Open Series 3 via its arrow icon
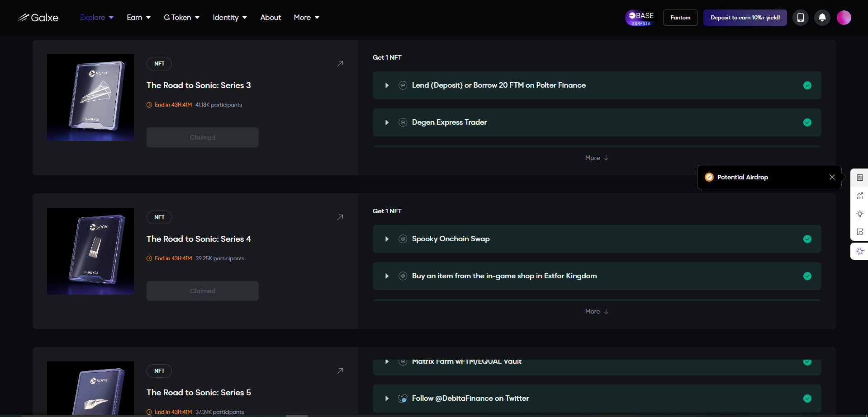868x417 pixels. pyautogui.click(x=340, y=64)
